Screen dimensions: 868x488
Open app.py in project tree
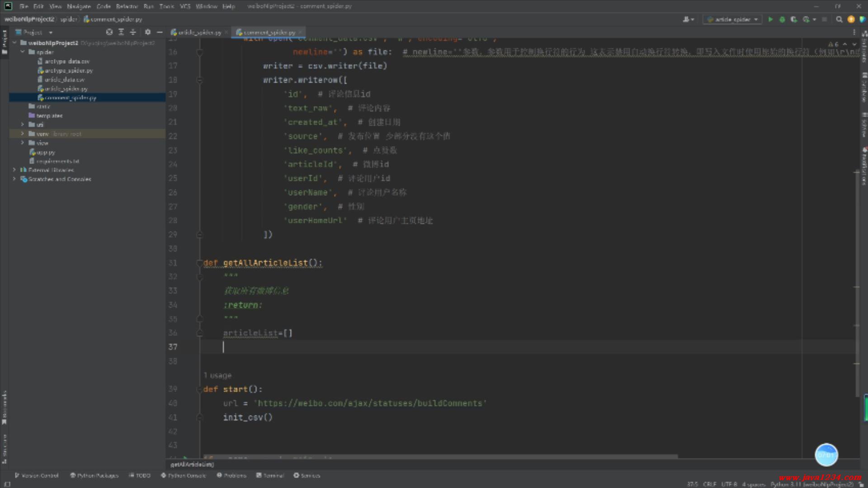[x=45, y=152]
